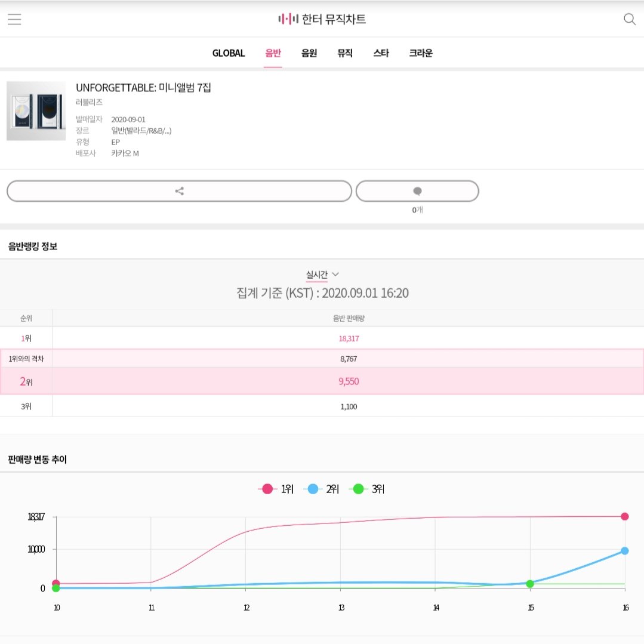The width and height of the screenshot is (644, 644).
Task: Toggle the 1위 series in the chart legend
Action: (275, 488)
